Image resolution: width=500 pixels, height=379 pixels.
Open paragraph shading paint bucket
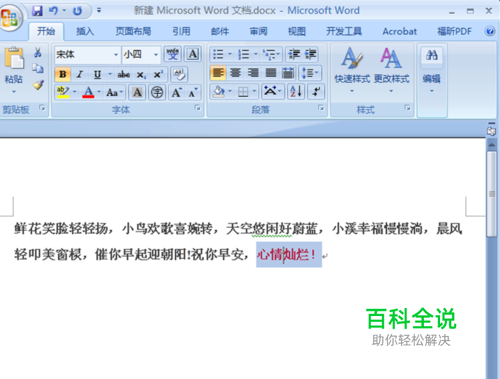pos(219,91)
